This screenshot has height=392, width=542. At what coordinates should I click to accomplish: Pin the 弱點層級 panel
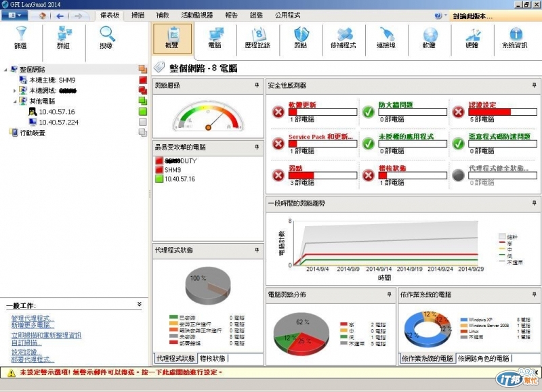[257, 85]
